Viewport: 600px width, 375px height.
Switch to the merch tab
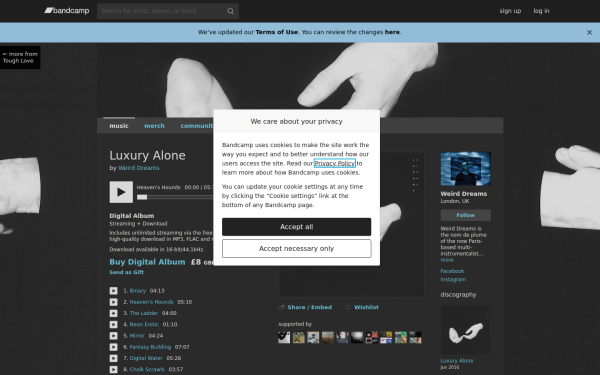tap(155, 126)
